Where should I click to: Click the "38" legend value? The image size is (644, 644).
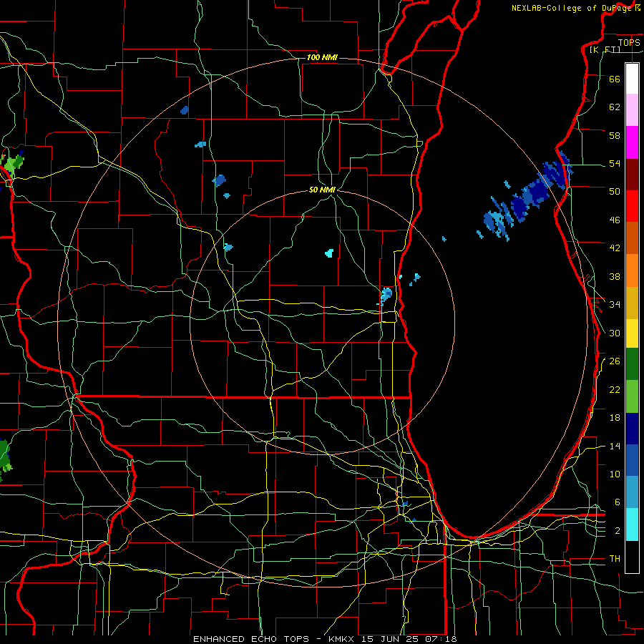615,276
